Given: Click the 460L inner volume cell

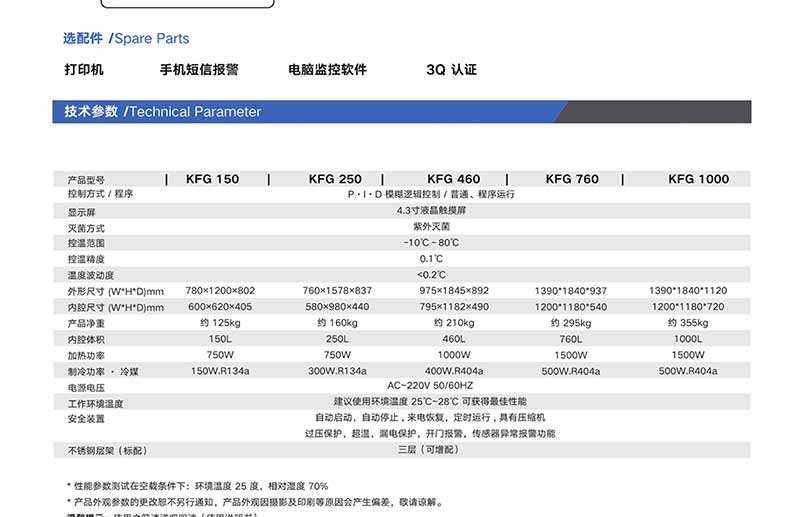Looking at the screenshot, I should [x=453, y=339].
